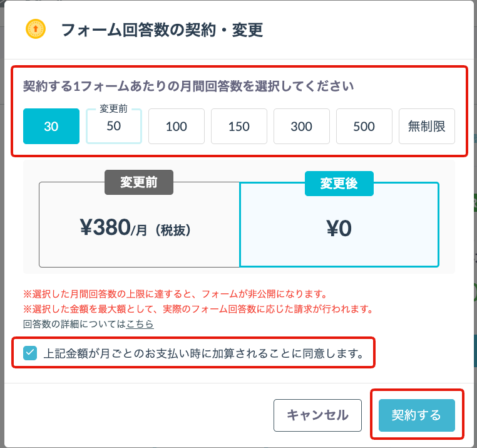Select the 50 responses option
Image resolution: width=477 pixels, height=448 pixels.
coord(114,126)
